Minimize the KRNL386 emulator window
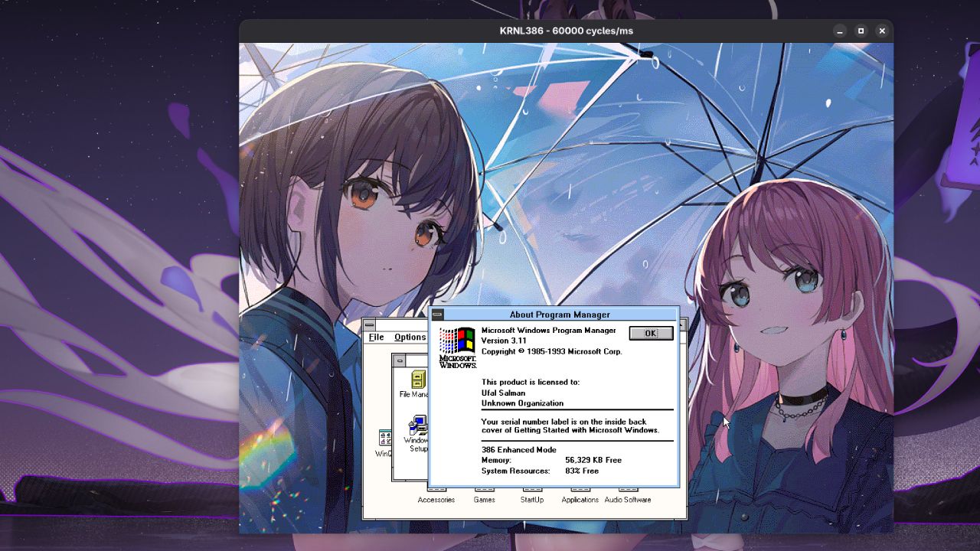This screenshot has height=551, width=980. 840,31
